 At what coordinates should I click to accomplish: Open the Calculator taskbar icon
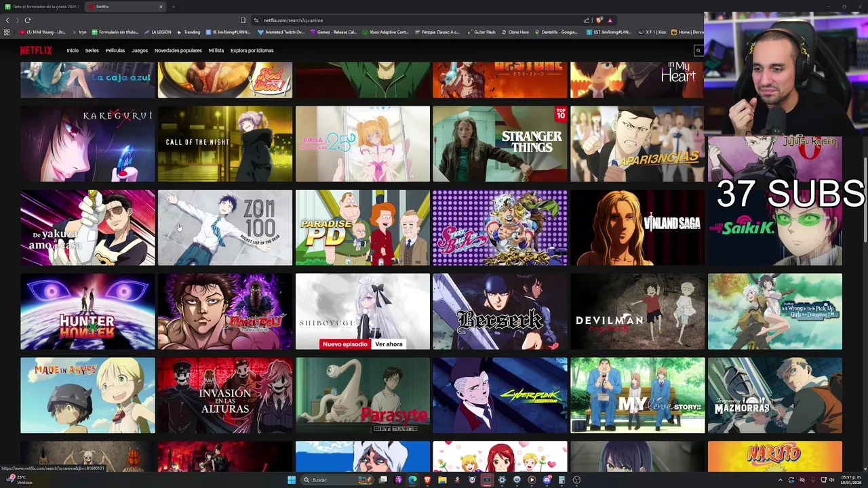coord(561,480)
